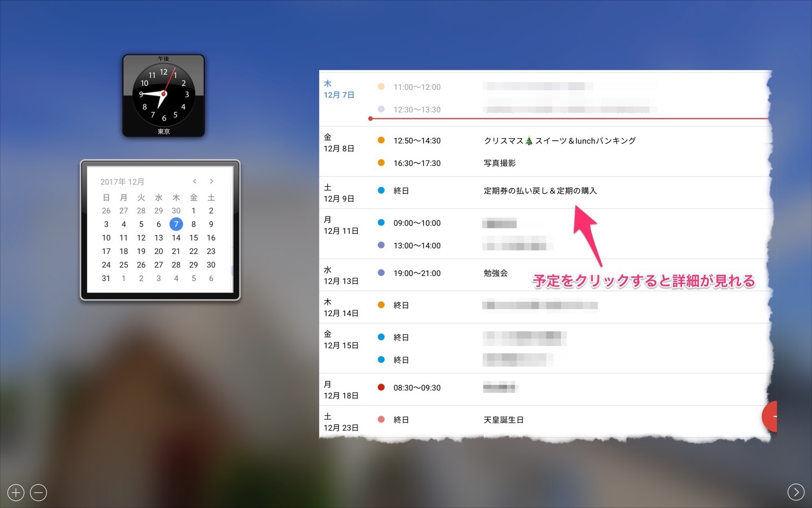
Task: Click the 16:30〜17:30 event time
Action: [x=417, y=163]
